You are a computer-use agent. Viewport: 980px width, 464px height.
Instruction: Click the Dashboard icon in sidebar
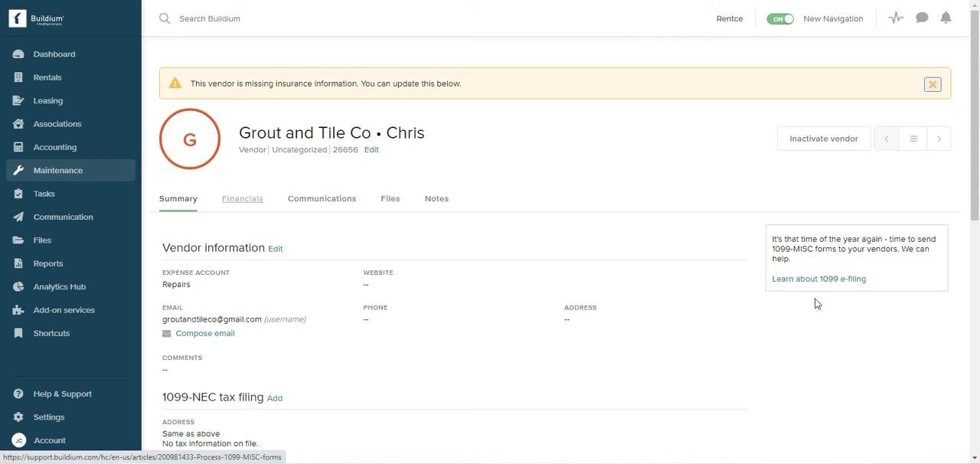pyautogui.click(x=18, y=54)
